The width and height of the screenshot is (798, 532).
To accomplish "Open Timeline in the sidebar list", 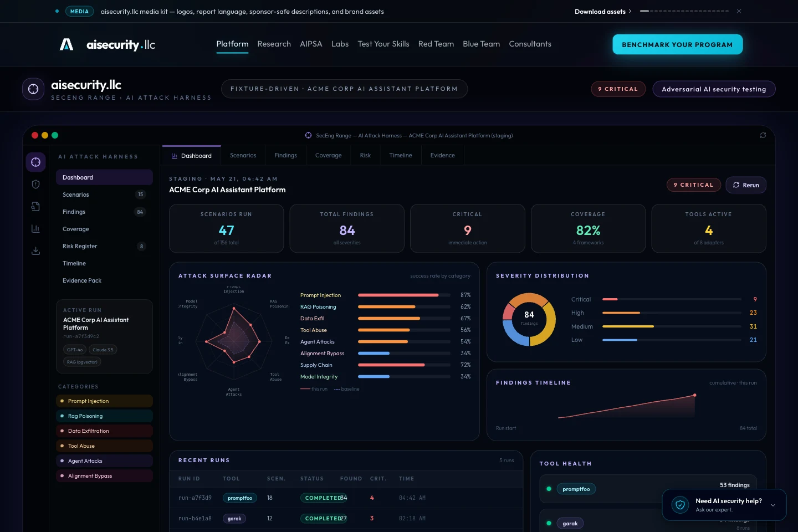I will pos(104,263).
